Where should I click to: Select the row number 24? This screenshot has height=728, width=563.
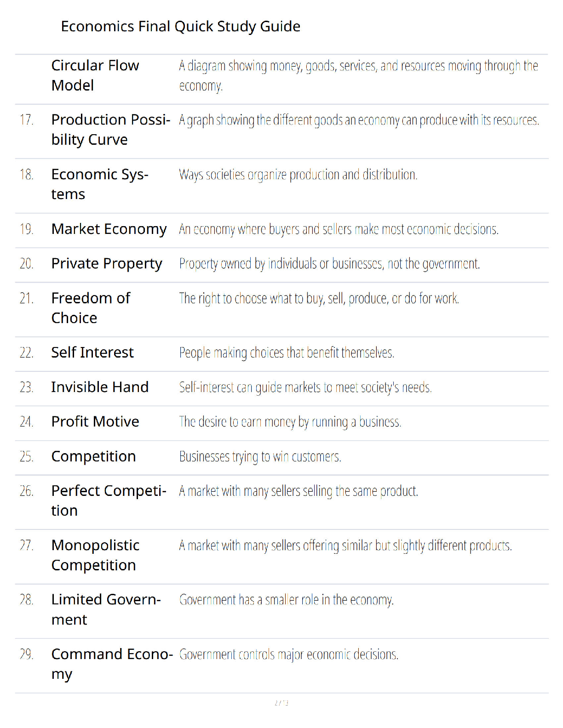click(27, 422)
